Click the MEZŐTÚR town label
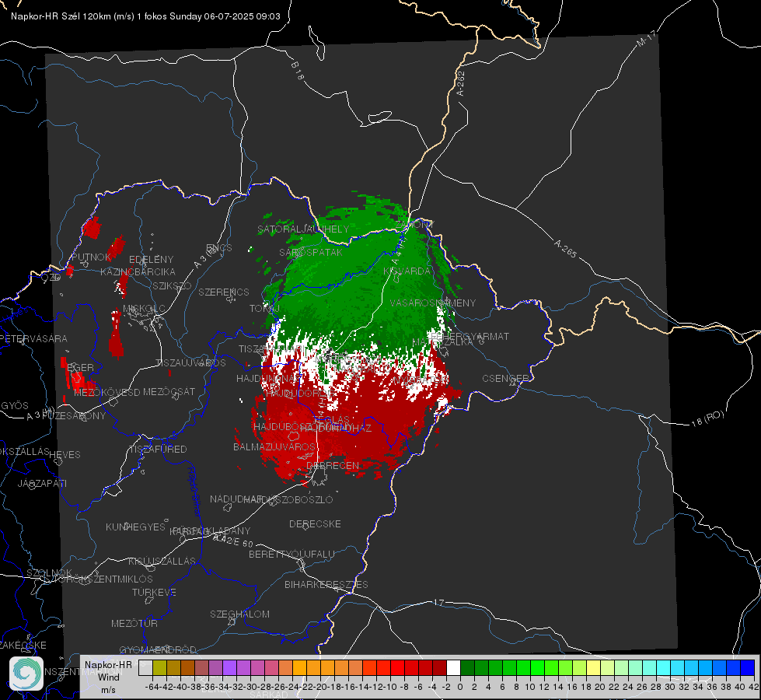The height and width of the screenshot is (700, 761). (x=134, y=623)
